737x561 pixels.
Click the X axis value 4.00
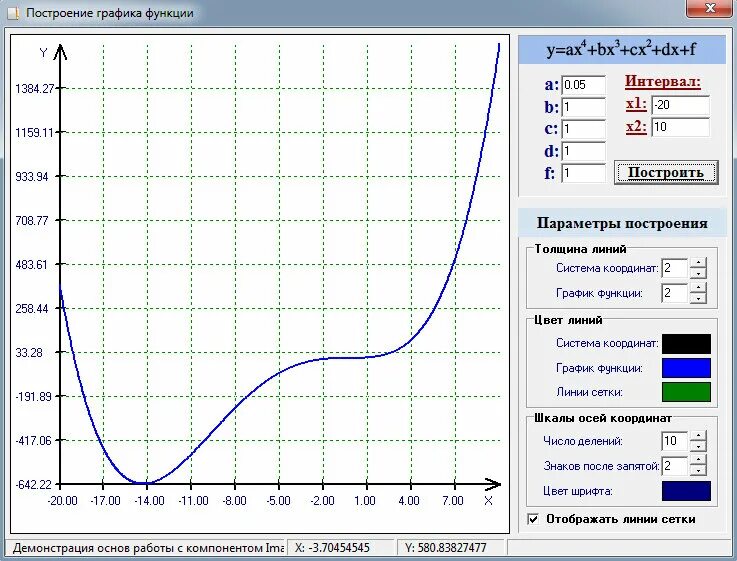(x=409, y=501)
